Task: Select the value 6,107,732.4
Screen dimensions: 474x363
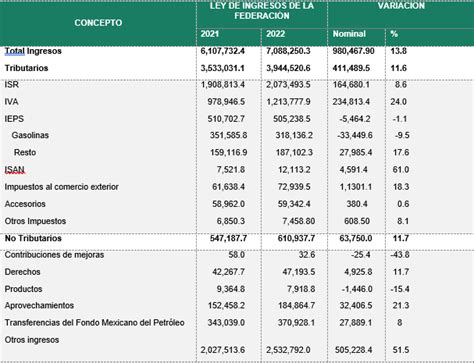Action: 222,51
